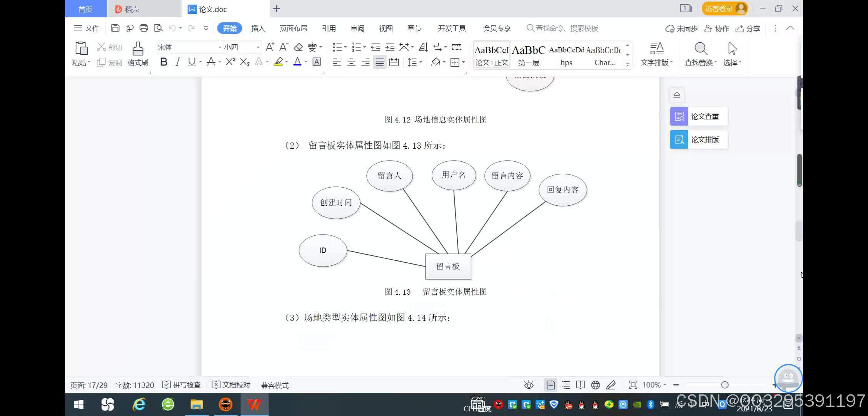This screenshot has width=868, height=416.
Task: Open font size 小四 dropdown
Action: [258, 47]
